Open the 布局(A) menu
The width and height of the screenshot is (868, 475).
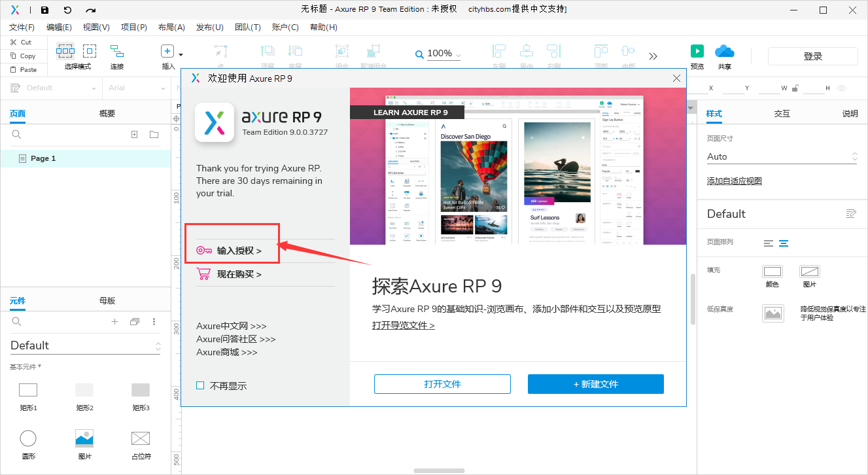click(x=171, y=27)
